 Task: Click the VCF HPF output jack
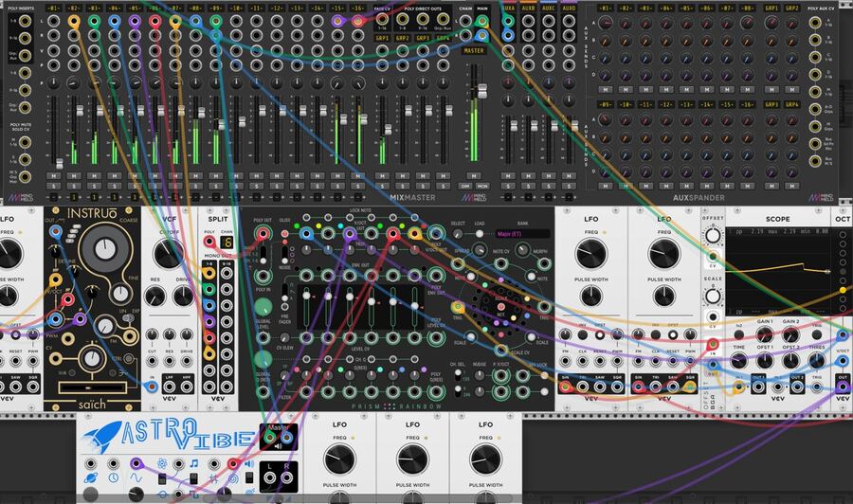tap(187, 387)
